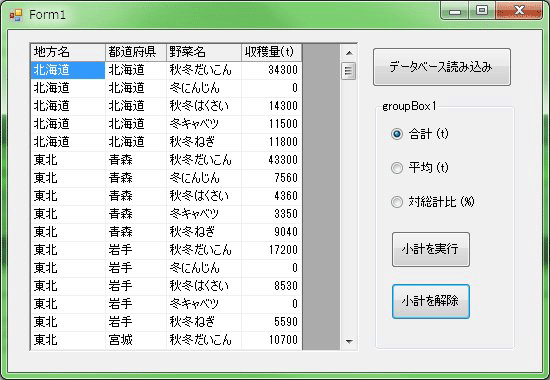
Task: Click 秋冬だいこん in the 34300 row
Action: tap(204, 70)
